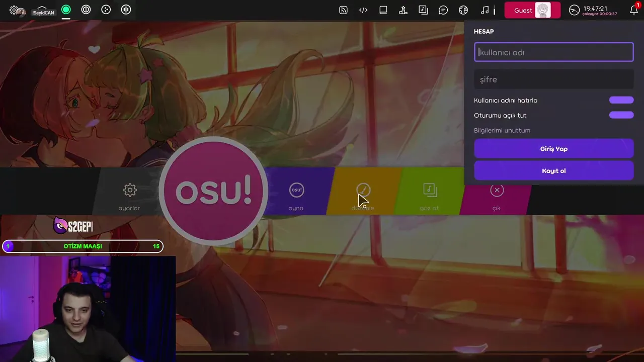The width and height of the screenshot is (644, 362).
Task: Click the OTİZM MAAŞI goal bar text
Action: [x=83, y=246]
